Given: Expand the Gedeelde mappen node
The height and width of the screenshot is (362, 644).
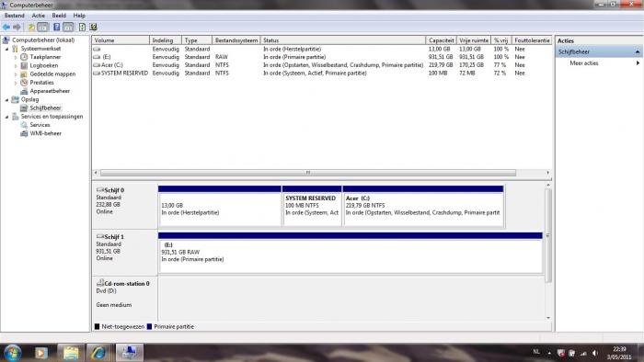Looking at the screenshot, I should point(16,74).
